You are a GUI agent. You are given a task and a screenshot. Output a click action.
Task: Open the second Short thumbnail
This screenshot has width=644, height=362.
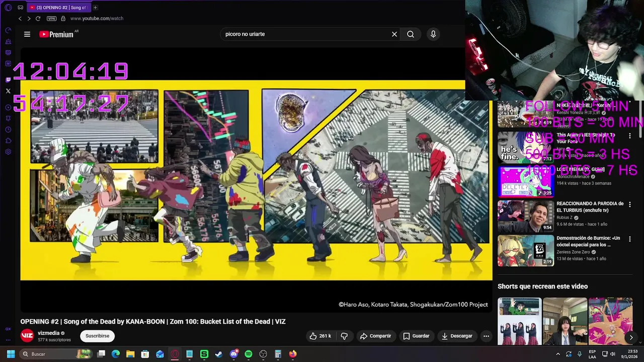[x=565, y=321]
